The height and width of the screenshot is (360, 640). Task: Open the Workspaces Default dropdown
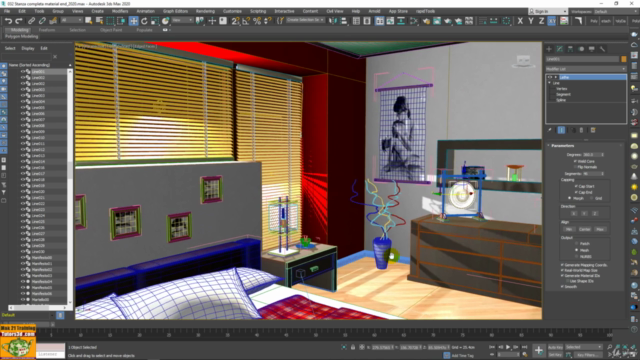point(615,11)
